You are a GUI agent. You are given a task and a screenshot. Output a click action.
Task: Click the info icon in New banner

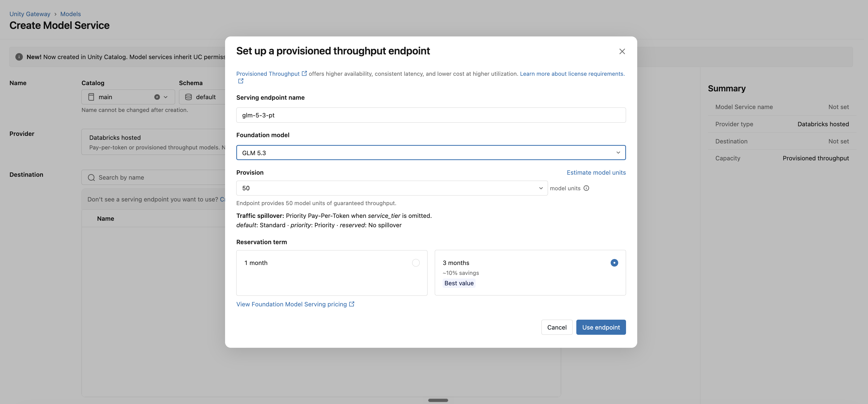click(19, 57)
